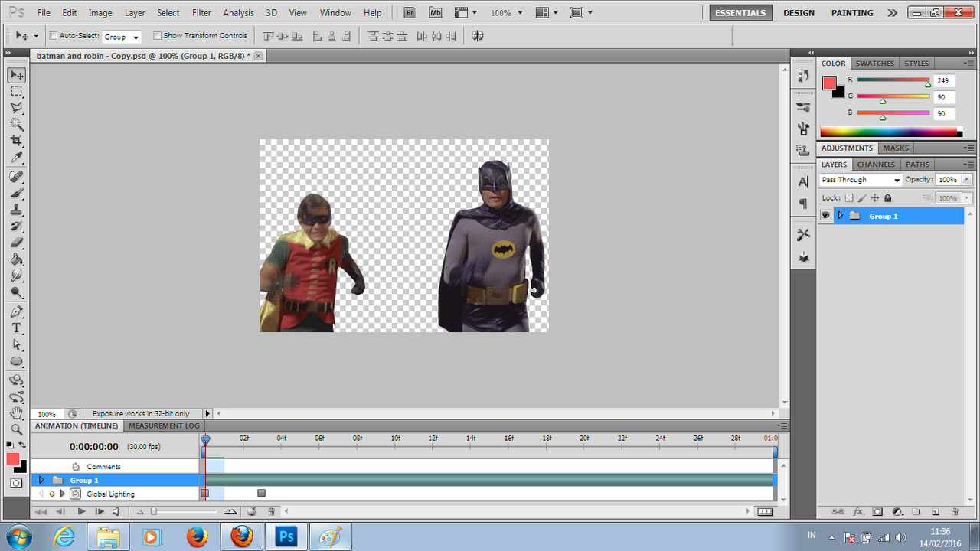Open the Analysis menu

pos(238,13)
